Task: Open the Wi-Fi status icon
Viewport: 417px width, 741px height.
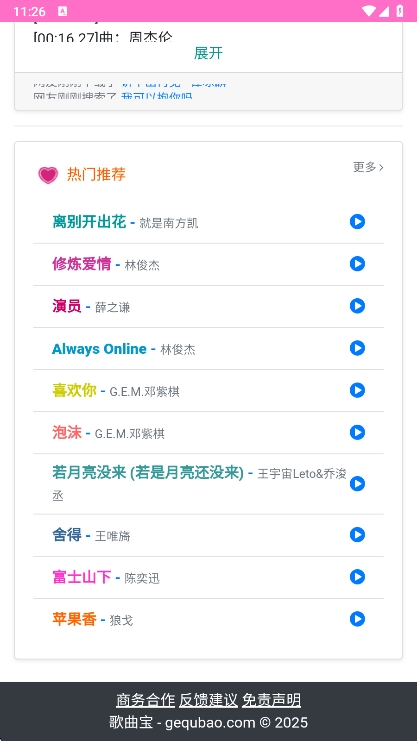Action: pos(369,11)
